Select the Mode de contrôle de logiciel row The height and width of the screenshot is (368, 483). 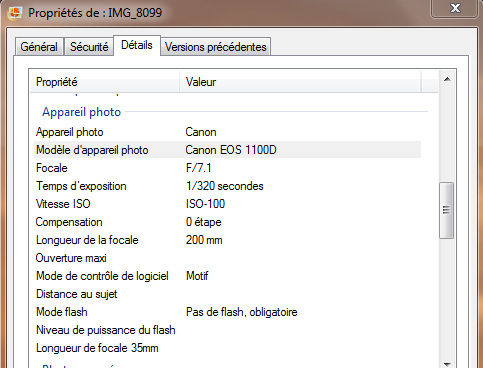(x=227, y=276)
